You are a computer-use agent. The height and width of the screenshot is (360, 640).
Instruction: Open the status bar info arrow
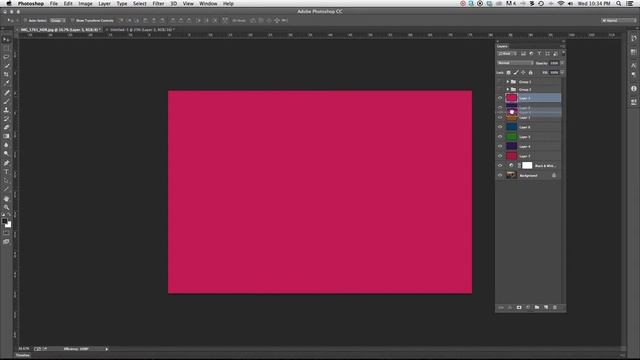[x=107, y=349]
